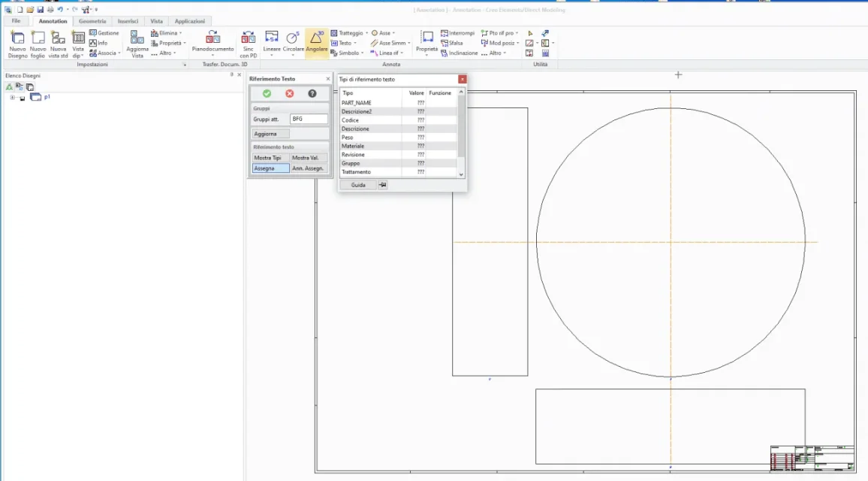Click the Nuovo Disegno icon
868x481 pixels.
(x=18, y=44)
